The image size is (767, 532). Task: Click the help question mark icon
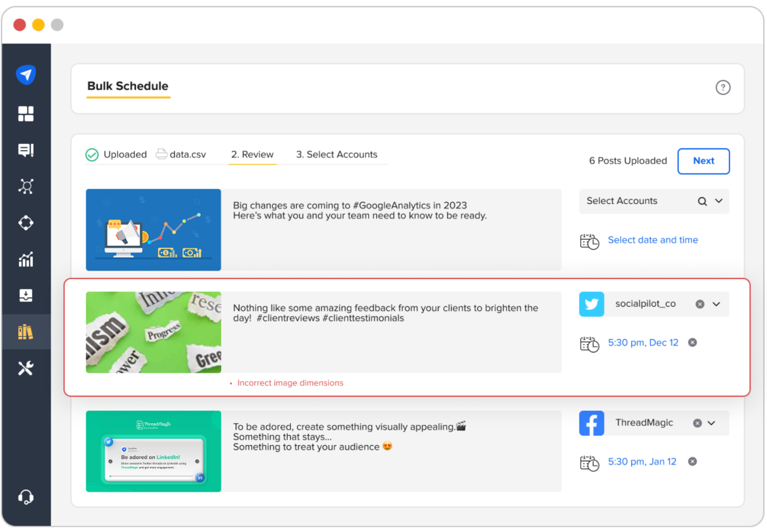(723, 88)
